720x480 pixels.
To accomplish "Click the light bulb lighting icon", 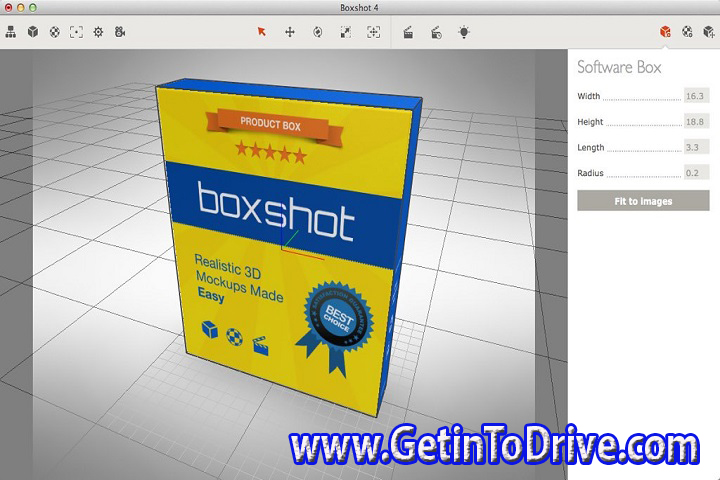I will (x=464, y=32).
